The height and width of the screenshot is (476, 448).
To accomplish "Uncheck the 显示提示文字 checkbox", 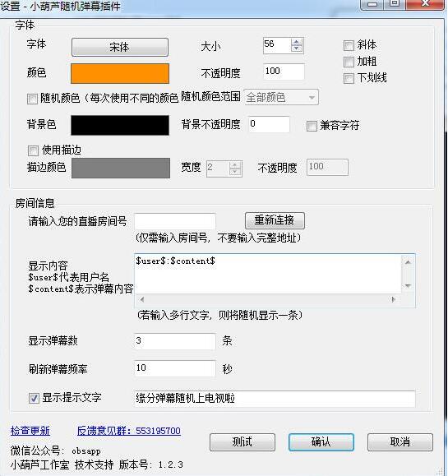I will click(34, 398).
